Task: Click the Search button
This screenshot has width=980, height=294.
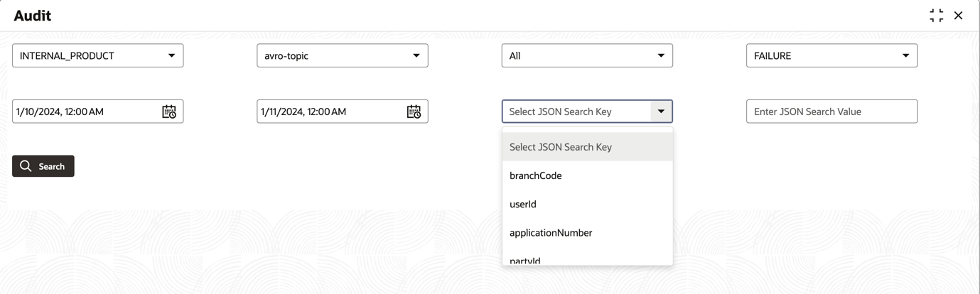Action: pos(43,166)
